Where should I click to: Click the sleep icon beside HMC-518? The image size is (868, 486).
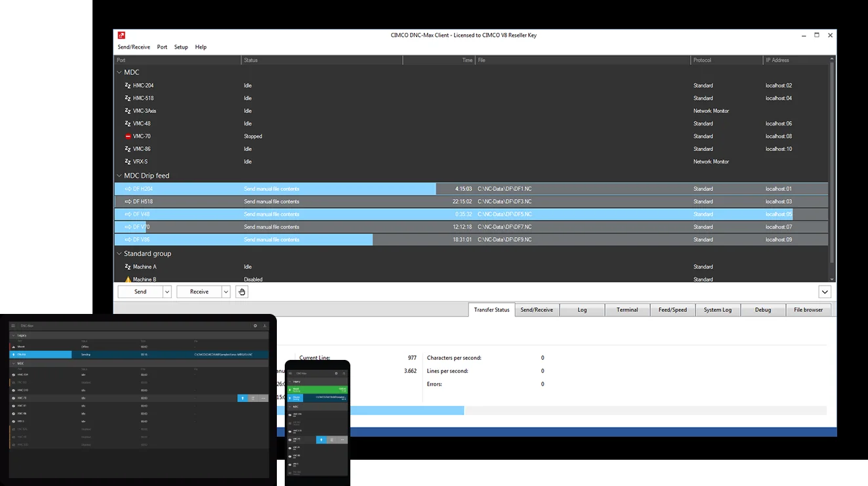point(128,98)
